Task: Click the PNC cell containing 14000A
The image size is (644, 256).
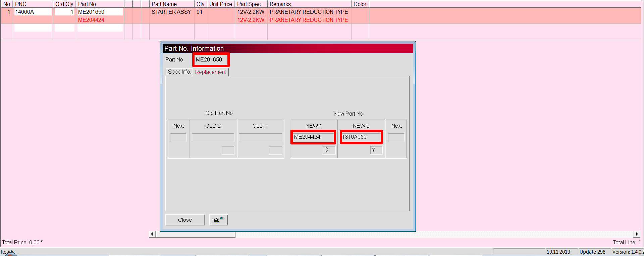Action: 33,12
